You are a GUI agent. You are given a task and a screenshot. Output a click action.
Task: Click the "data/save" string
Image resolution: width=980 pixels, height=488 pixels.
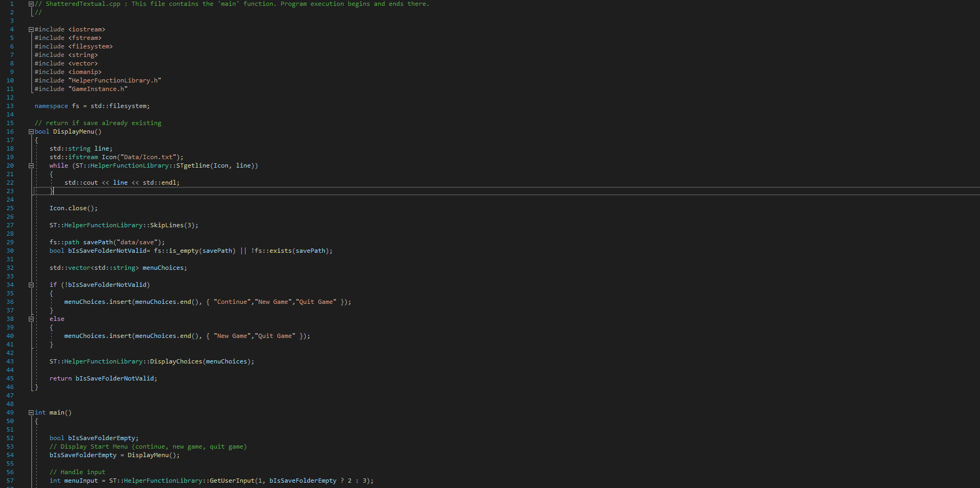pyautogui.click(x=137, y=242)
